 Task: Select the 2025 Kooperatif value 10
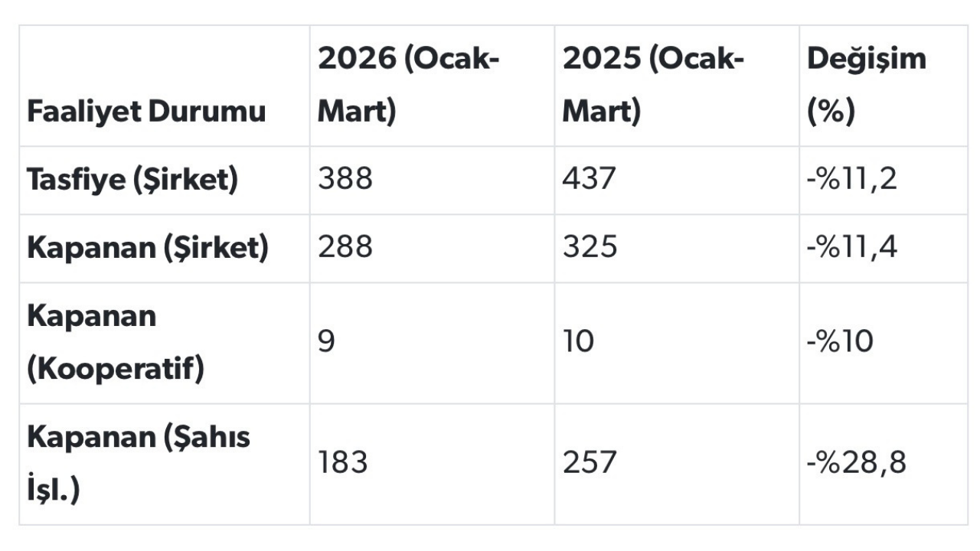[x=578, y=342]
